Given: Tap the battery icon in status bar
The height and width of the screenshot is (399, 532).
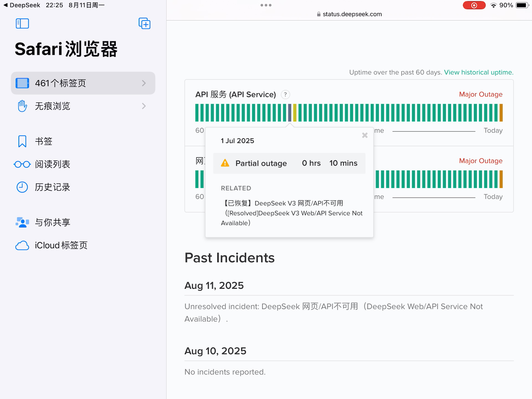Looking at the screenshot, I should 522,5.
